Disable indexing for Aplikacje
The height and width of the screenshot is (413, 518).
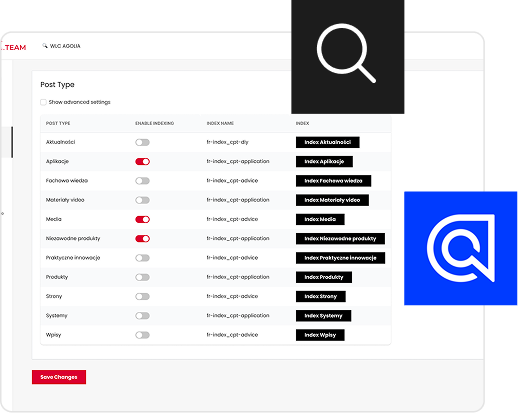point(142,162)
